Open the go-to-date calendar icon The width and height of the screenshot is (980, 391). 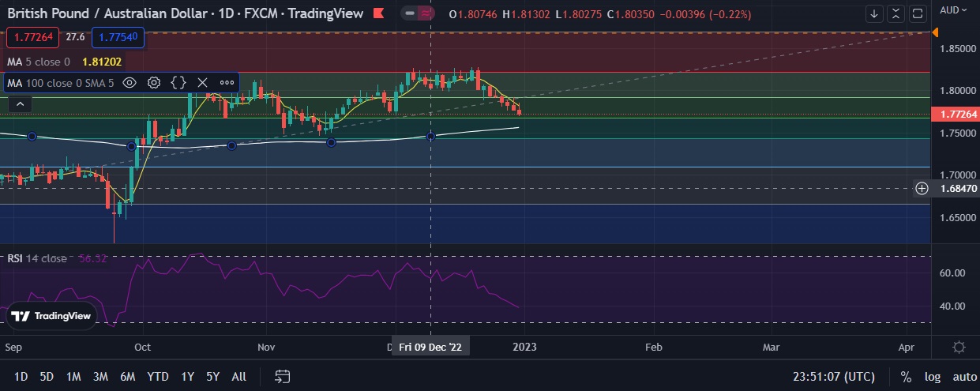[x=283, y=377]
